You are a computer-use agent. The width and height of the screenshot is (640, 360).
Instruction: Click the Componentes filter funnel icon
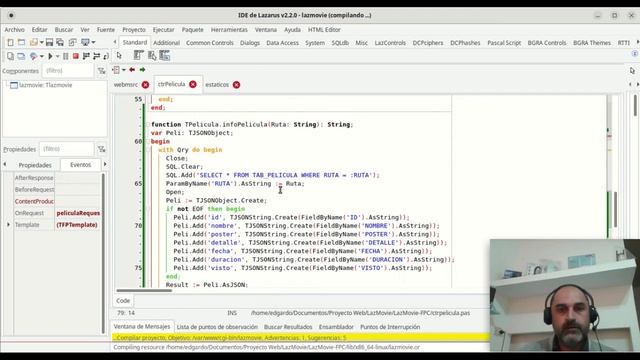[x=101, y=71]
